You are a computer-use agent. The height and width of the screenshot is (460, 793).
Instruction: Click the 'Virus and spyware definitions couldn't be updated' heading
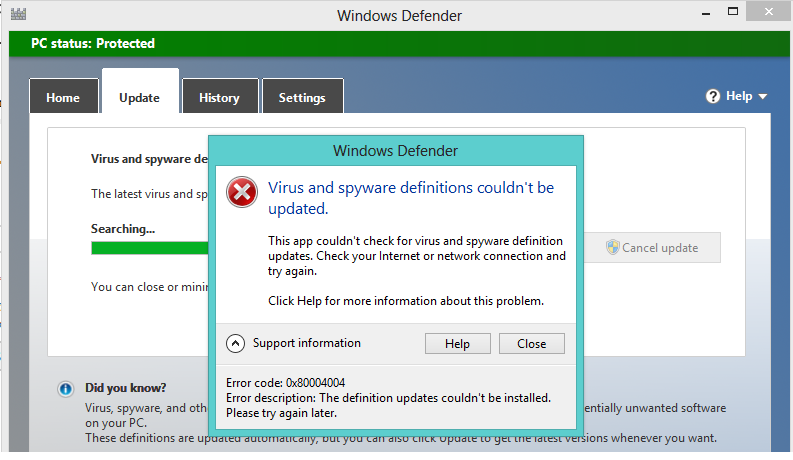pos(411,198)
